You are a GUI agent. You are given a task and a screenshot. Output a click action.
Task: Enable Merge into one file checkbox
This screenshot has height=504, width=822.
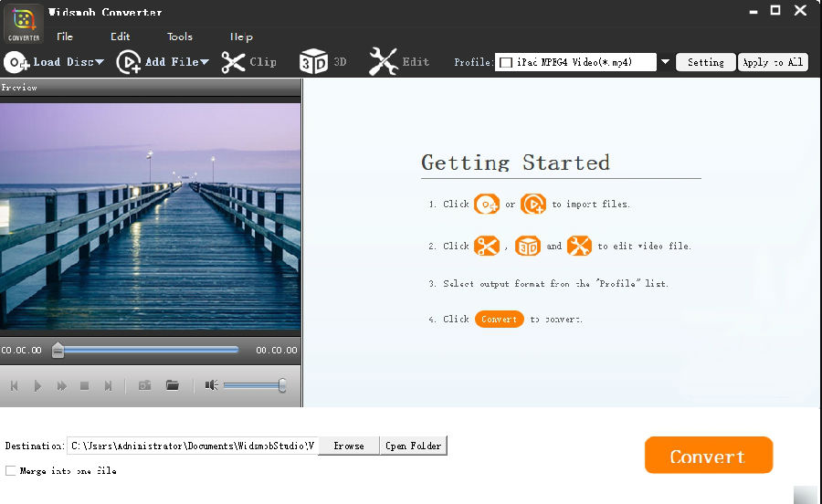[11, 471]
